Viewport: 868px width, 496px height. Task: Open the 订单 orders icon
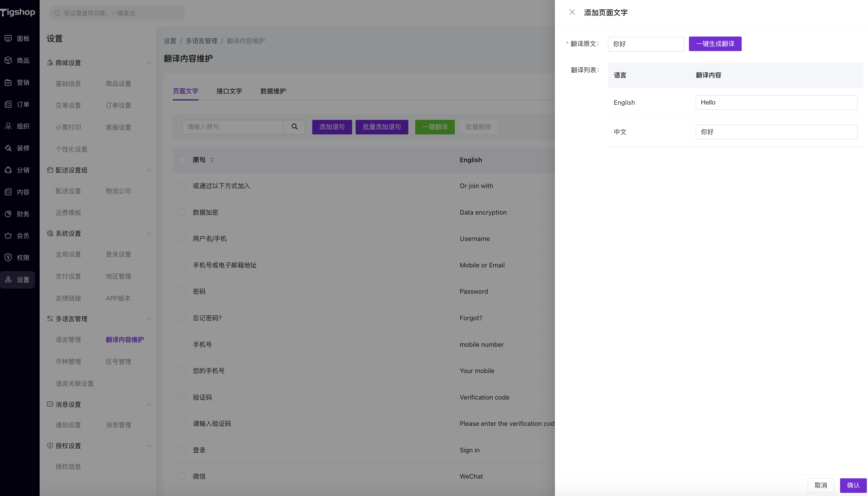pos(8,104)
